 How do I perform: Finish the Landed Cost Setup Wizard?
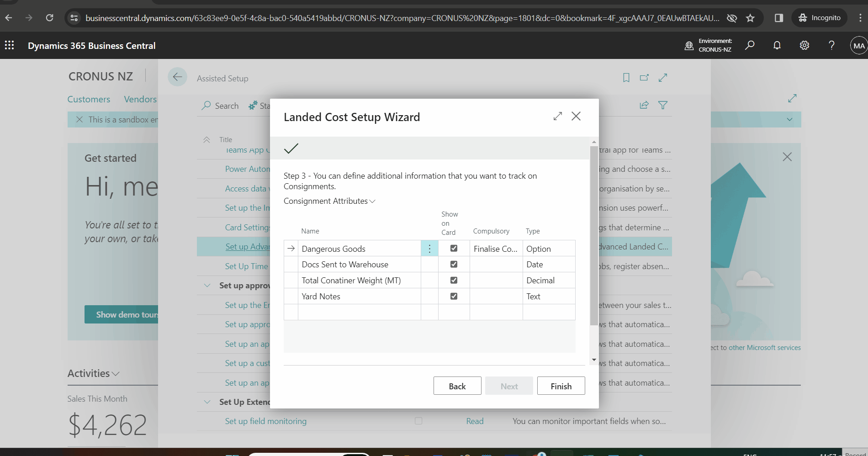coord(561,386)
